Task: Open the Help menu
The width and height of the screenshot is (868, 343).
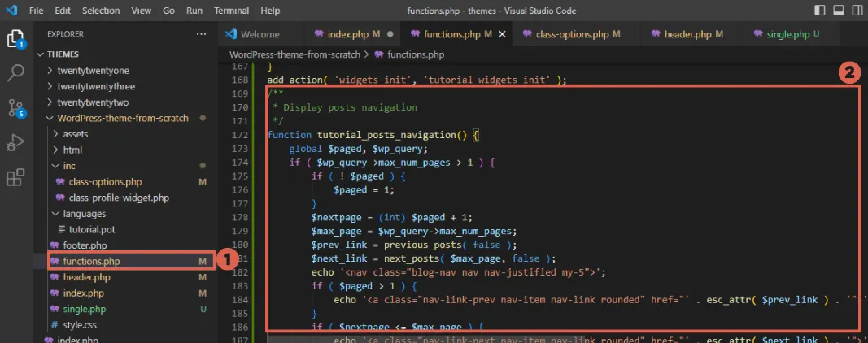Action: pyautogui.click(x=270, y=11)
